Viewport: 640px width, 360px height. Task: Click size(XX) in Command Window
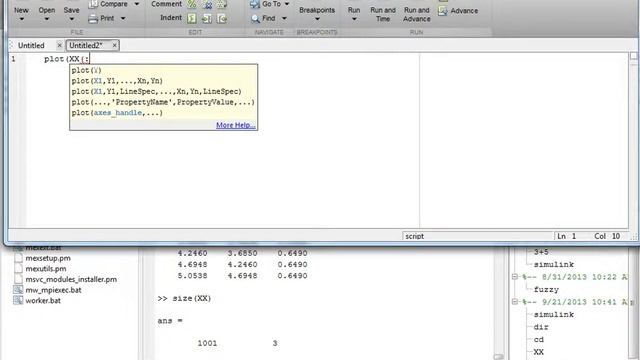tap(191, 298)
